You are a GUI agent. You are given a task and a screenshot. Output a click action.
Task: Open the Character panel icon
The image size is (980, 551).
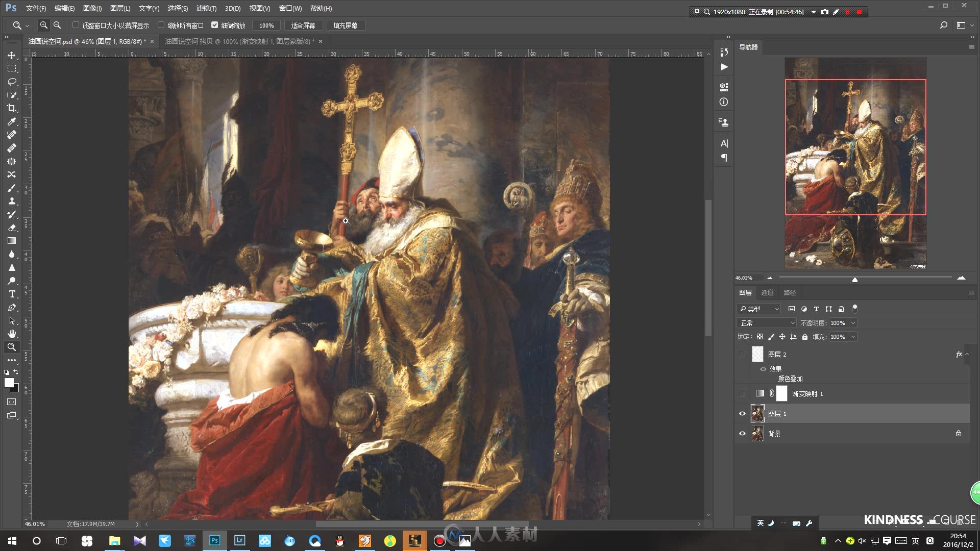(x=724, y=143)
